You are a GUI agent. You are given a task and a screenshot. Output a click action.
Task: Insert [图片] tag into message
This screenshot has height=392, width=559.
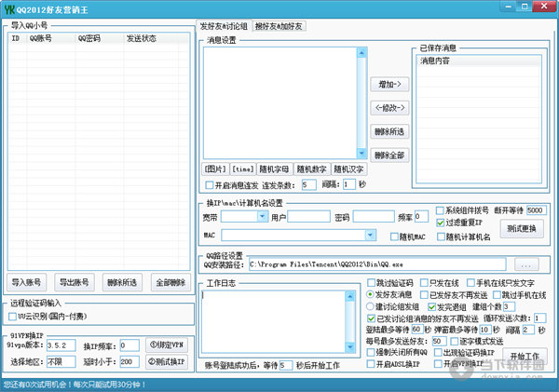tap(215, 169)
